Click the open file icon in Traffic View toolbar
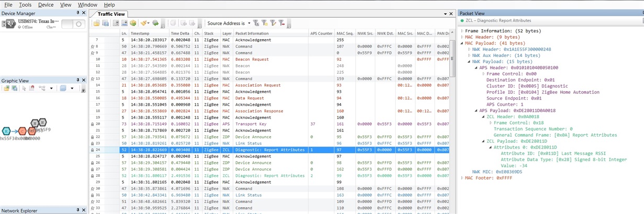 pyautogui.click(x=97, y=24)
